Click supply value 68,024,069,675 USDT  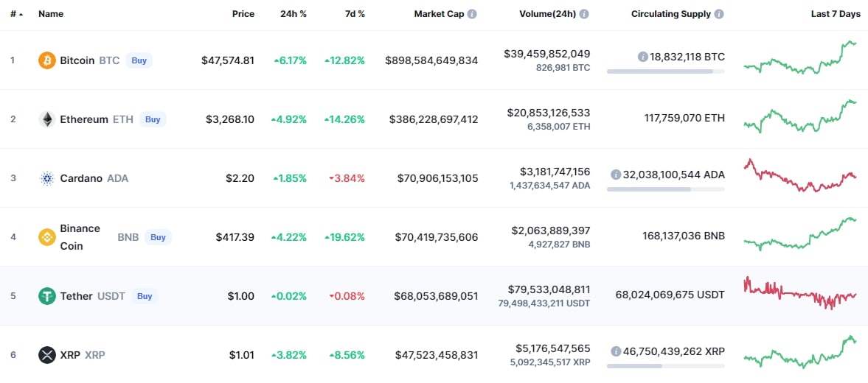click(x=670, y=295)
